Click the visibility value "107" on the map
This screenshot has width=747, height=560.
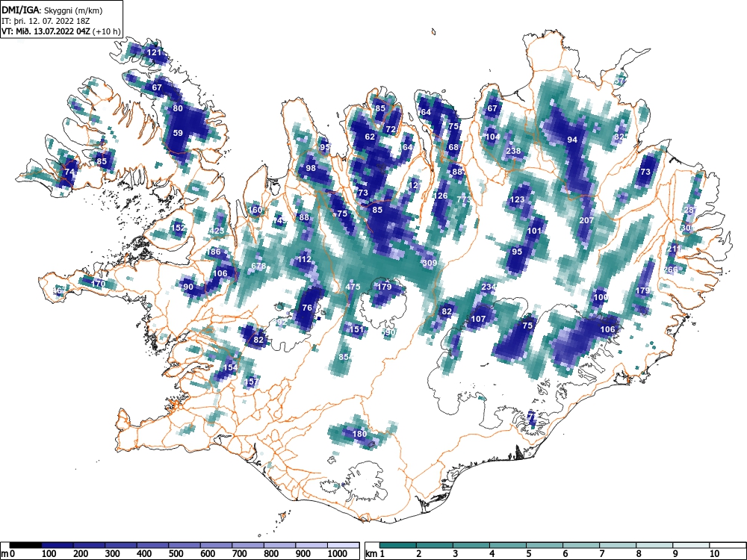[x=478, y=319]
